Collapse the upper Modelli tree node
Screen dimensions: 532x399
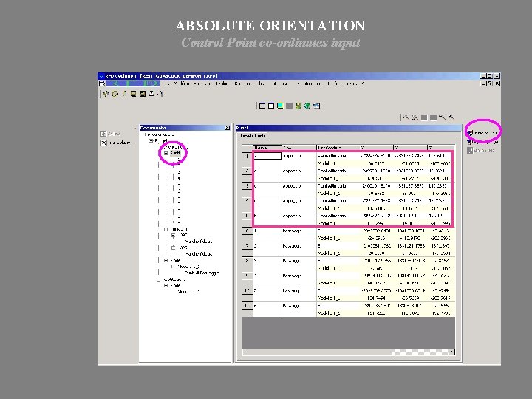[x=166, y=260]
